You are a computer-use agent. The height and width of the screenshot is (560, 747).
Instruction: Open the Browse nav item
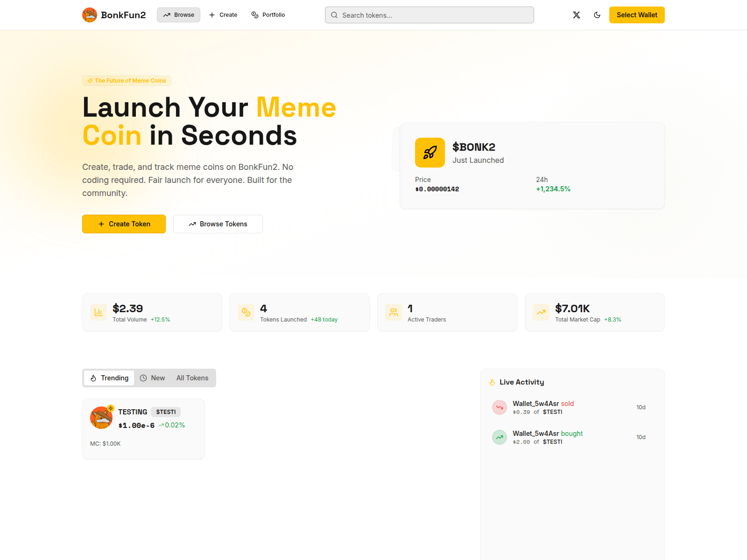pyautogui.click(x=178, y=15)
